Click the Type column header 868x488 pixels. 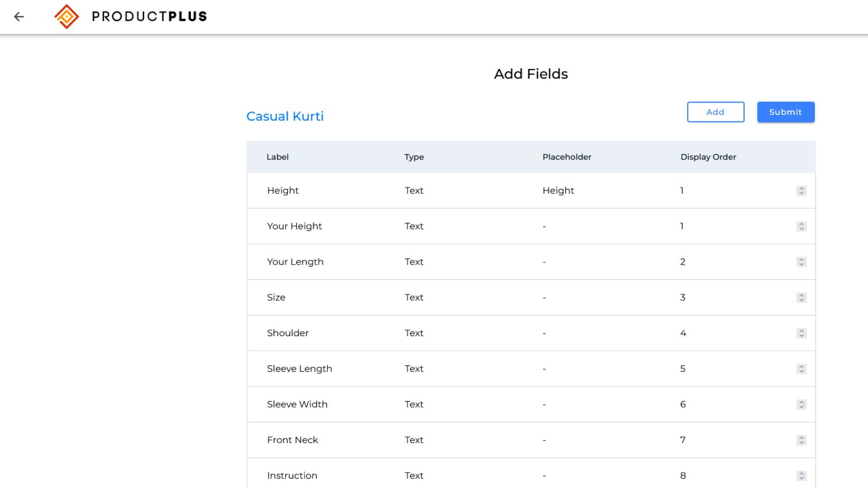[413, 157]
